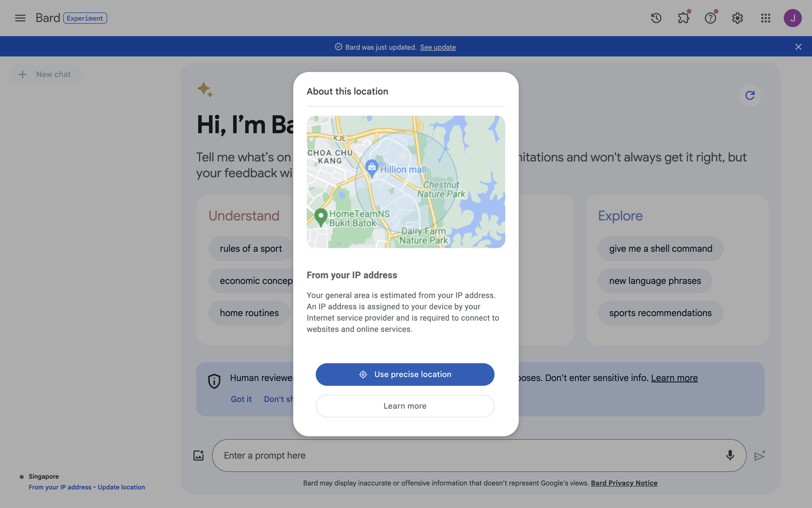Choose sports recommendations chip
812x508 pixels.
click(660, 313)
